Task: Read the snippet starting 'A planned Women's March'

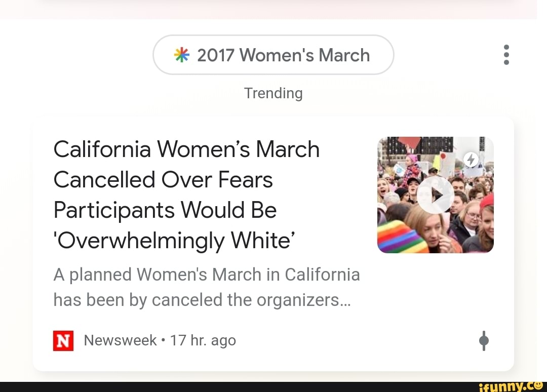Action: [x=207, y=275]
